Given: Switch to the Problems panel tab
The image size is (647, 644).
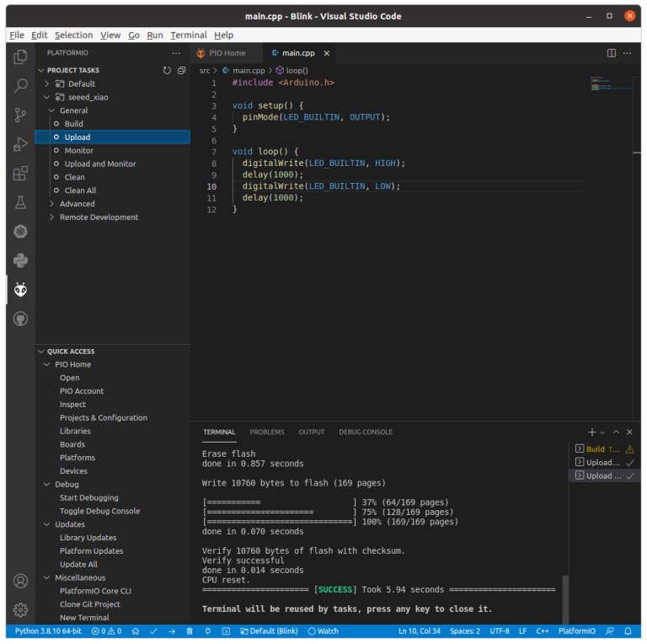Looking at the screenshot, I should tap(267, 432).
